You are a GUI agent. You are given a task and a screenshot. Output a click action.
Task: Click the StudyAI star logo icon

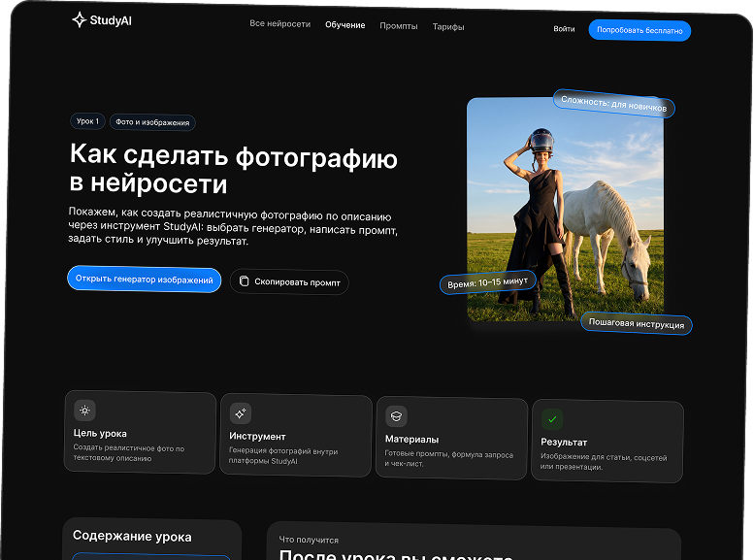(x=80, y=19)
